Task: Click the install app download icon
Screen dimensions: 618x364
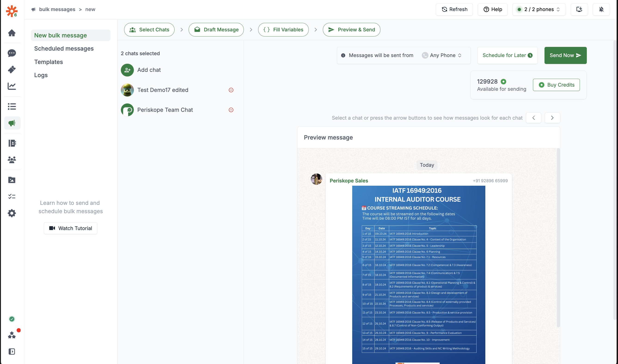Action: point(579,9)
